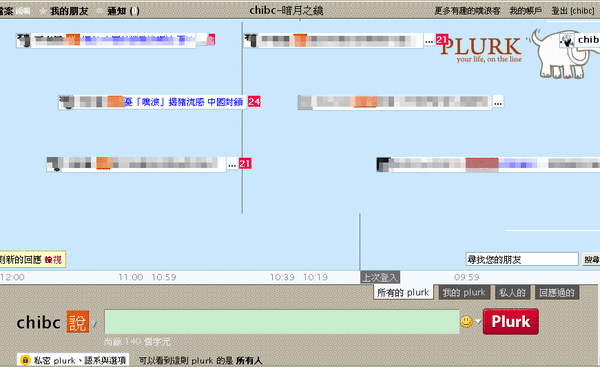Screen dimensions: 600x367
Task: Click the 11:00 time label on timeline
Action: [130, 277]
